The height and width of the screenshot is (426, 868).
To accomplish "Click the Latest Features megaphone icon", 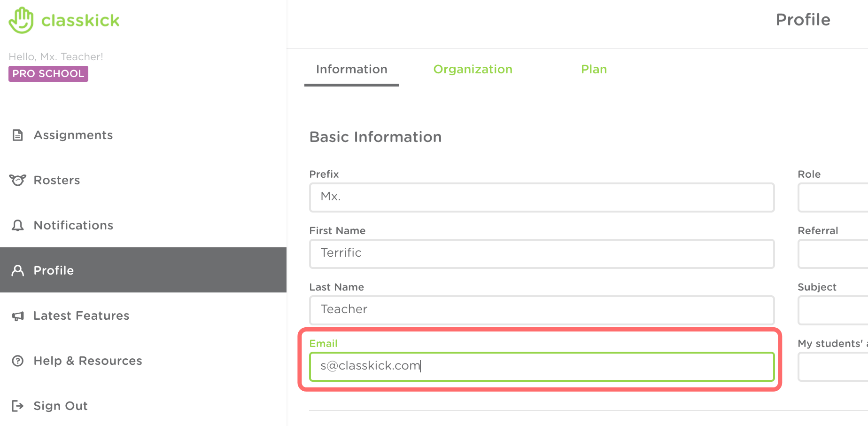I will 17,316.
